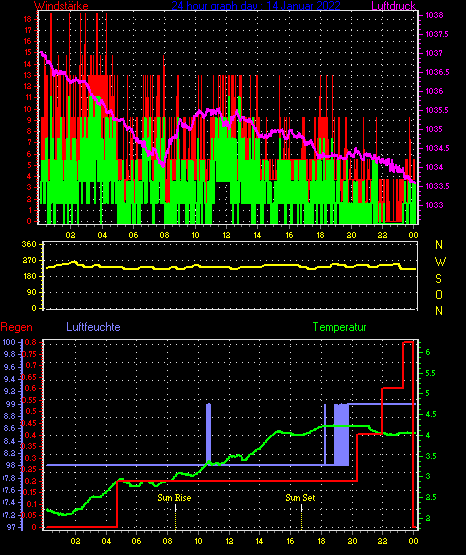Click the Sun Rise label
Viewport: 466px width, 555px height.
174,498
